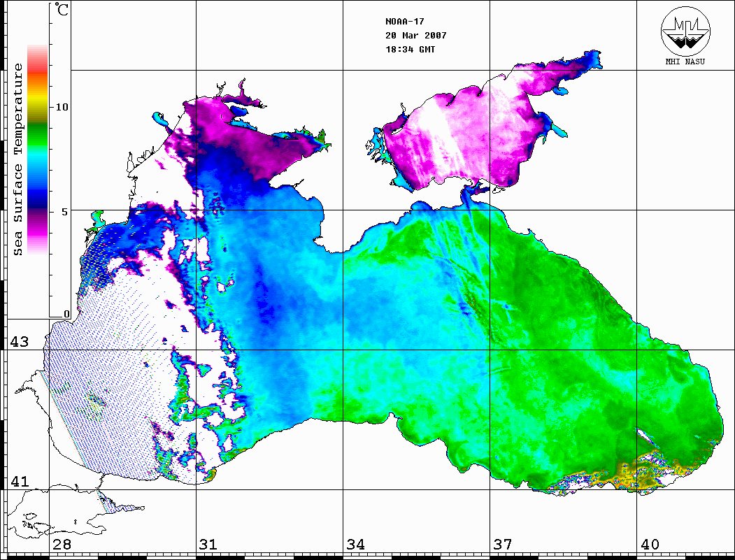Click the "Sea Surface Temperature" vertical label
Image resolution: width=735 pixels, height=560 pixels.
click(17, 159)
